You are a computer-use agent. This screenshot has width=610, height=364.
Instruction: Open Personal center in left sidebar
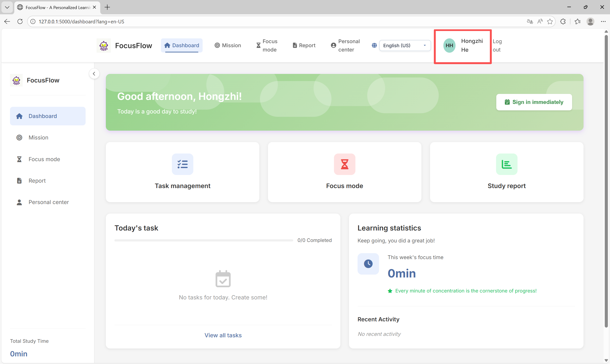(x=48, y=202)
